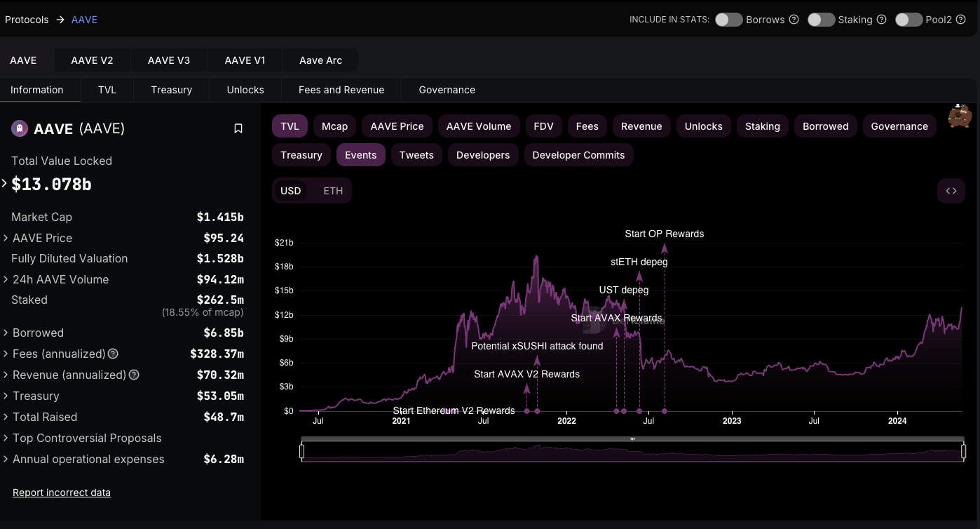
Task: Enable the AAVE Price chart series
Action: click(397, 126)
